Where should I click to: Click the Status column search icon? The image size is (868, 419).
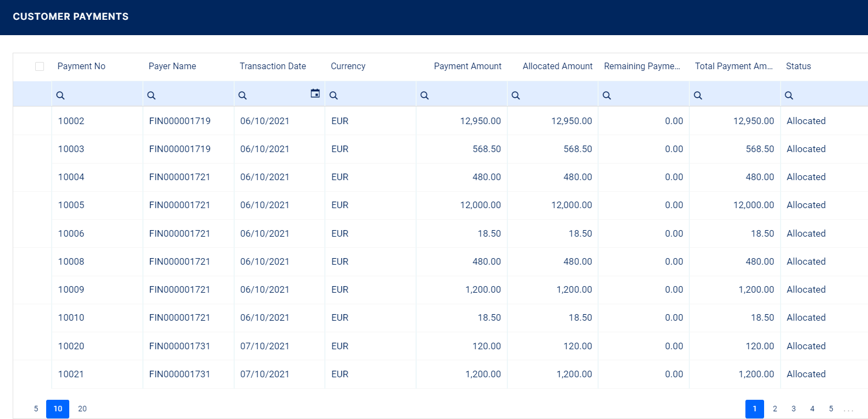[x=789, y=96]
